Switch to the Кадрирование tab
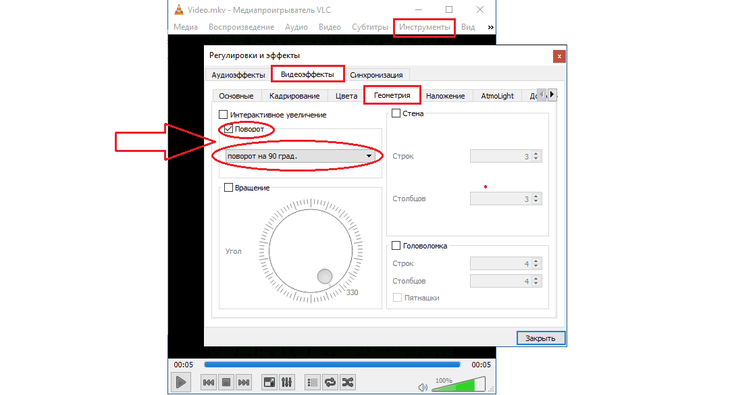The width and height of the screenshot is (730, 395). 294,96
